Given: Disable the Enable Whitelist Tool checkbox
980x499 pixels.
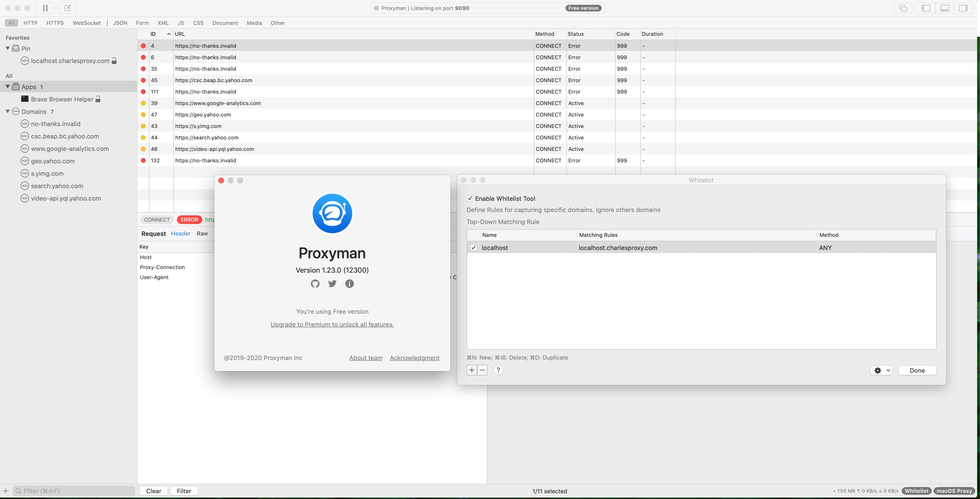Looking at the screenshot, I should (x=470, y=198).
